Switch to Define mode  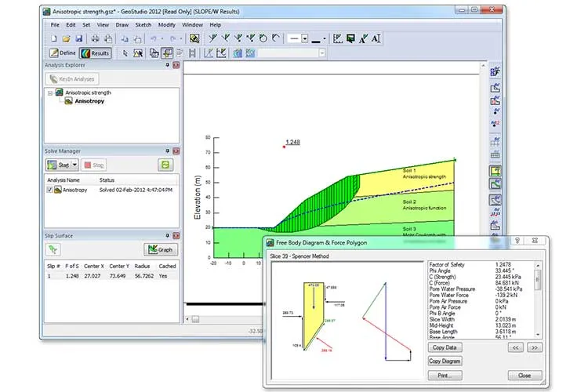pos(63,53)
